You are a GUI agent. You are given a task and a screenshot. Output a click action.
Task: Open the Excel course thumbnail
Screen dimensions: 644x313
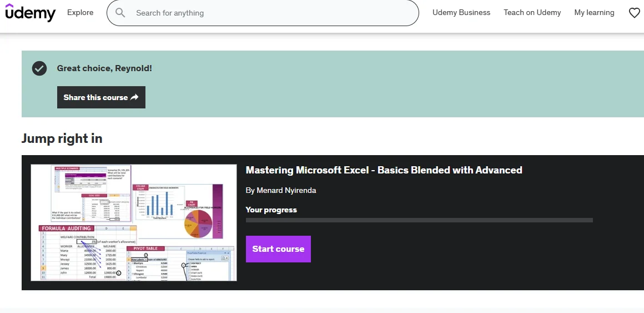tap(134, 222)
